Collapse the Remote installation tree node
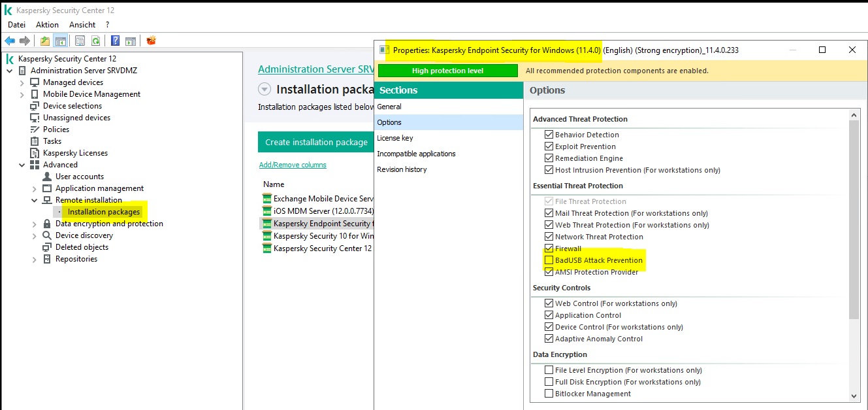Image resolution: width=868 pixels, height=410 pixels. point(35,200)
